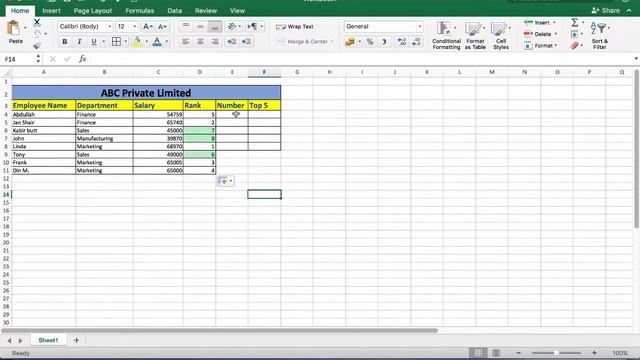
Task: Open the fill color dropdown arrow
Action: (x=147, y=42)
